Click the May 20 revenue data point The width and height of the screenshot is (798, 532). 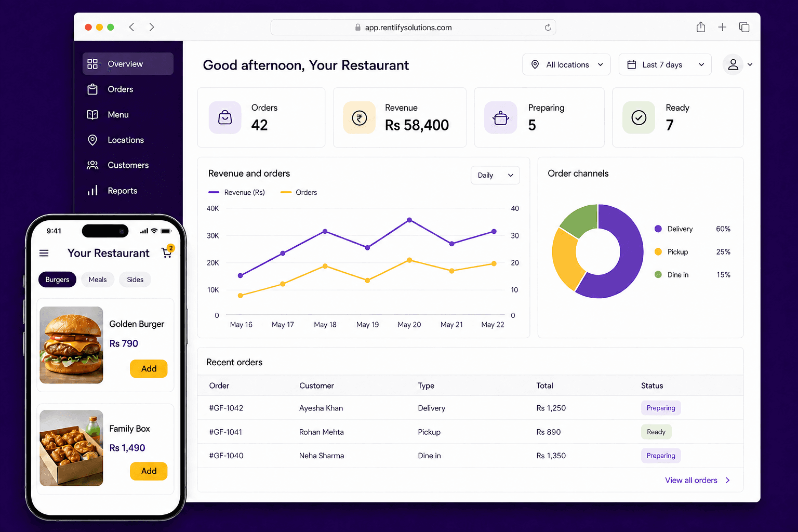click(409, 220)
